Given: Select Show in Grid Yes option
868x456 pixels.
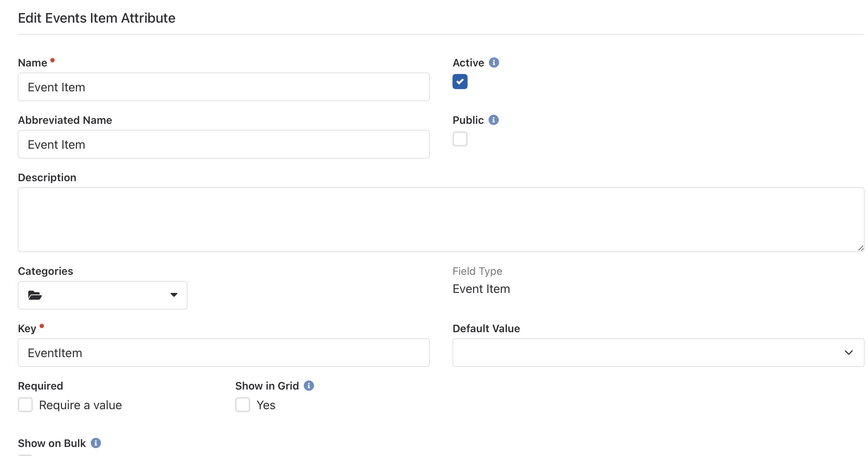Looking at the screenshot, I should point(242,405).
